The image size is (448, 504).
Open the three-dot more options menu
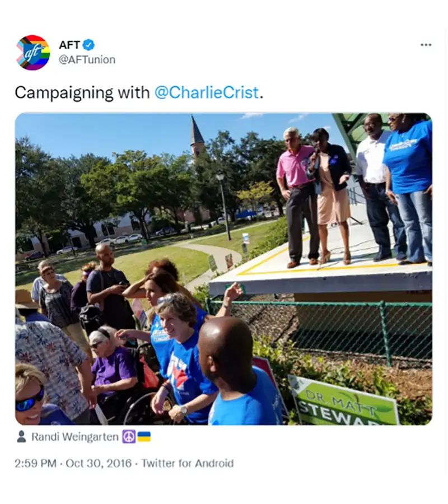coord(426,45)
